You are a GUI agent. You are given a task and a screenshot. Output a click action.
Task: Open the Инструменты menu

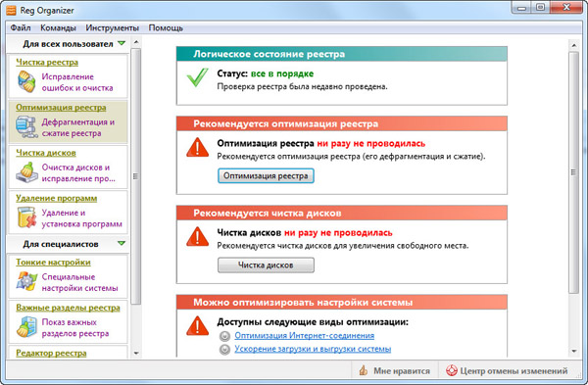tap(112, 27)
